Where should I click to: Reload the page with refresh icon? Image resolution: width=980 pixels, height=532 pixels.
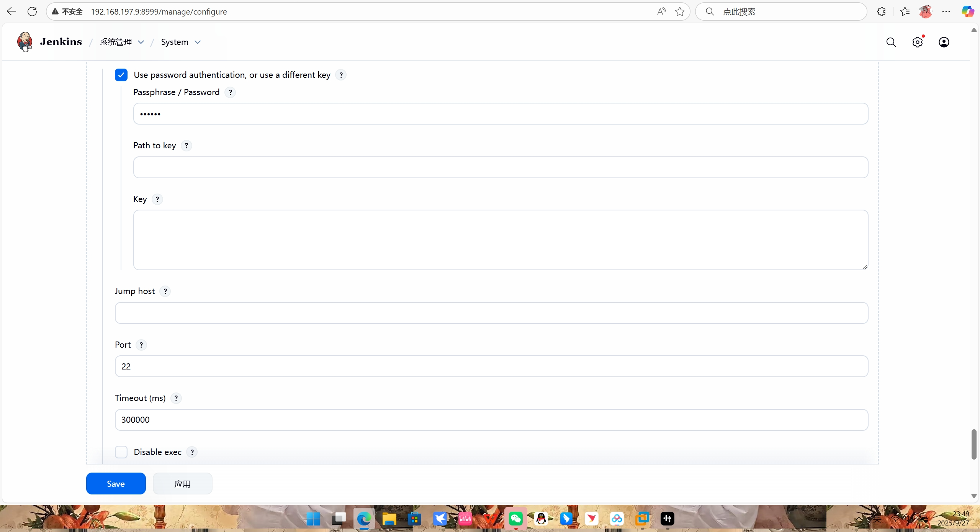[x=32, y=11]
